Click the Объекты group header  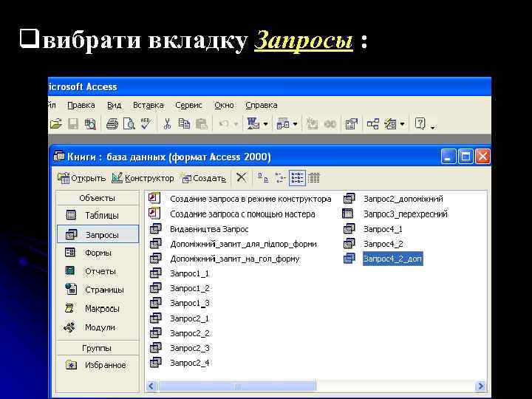98,198
